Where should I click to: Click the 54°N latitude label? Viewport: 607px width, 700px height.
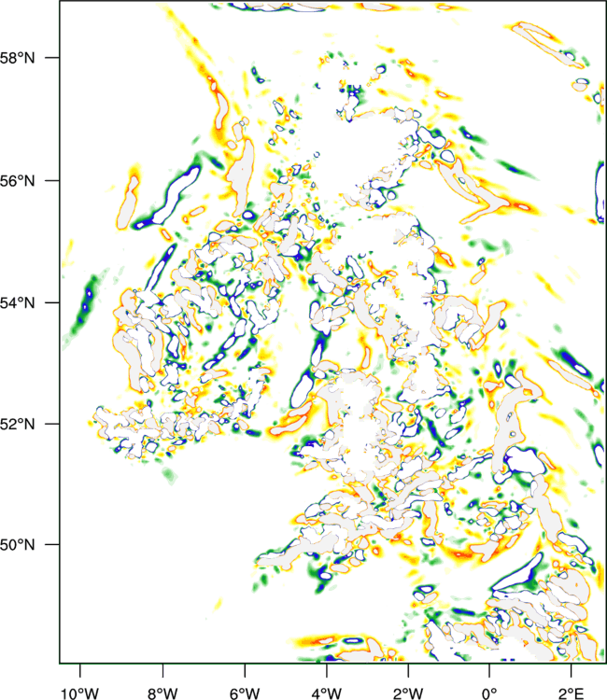tap(18, 303)
